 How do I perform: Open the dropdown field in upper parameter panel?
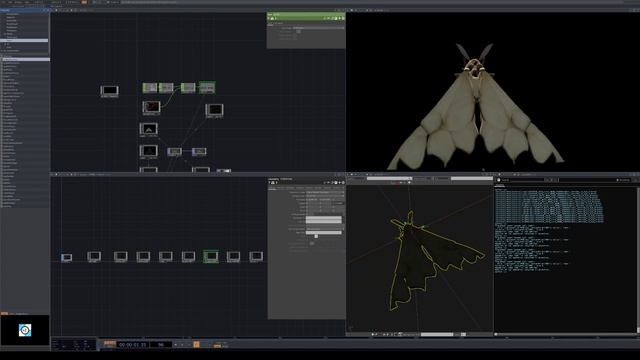pos(318,28)
